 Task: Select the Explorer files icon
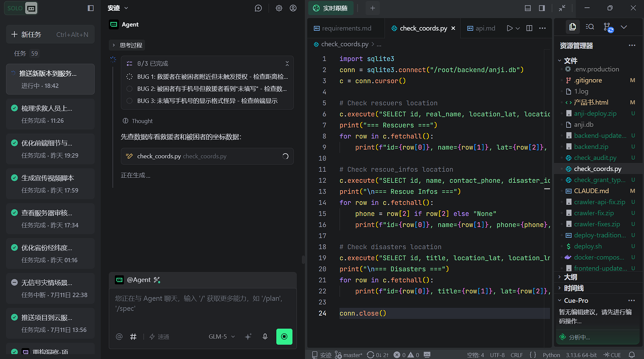(573, 27)
